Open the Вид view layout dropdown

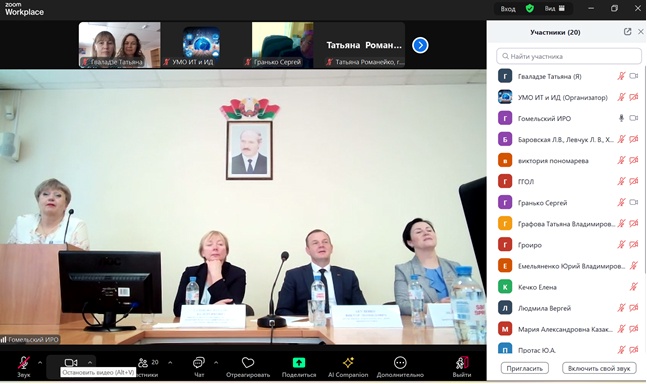555,9
